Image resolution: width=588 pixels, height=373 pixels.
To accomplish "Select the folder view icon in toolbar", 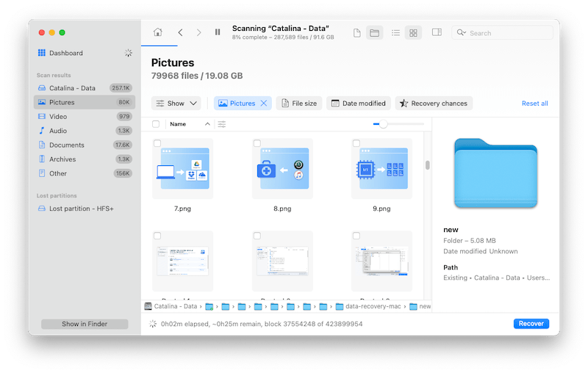I will 374,33.
